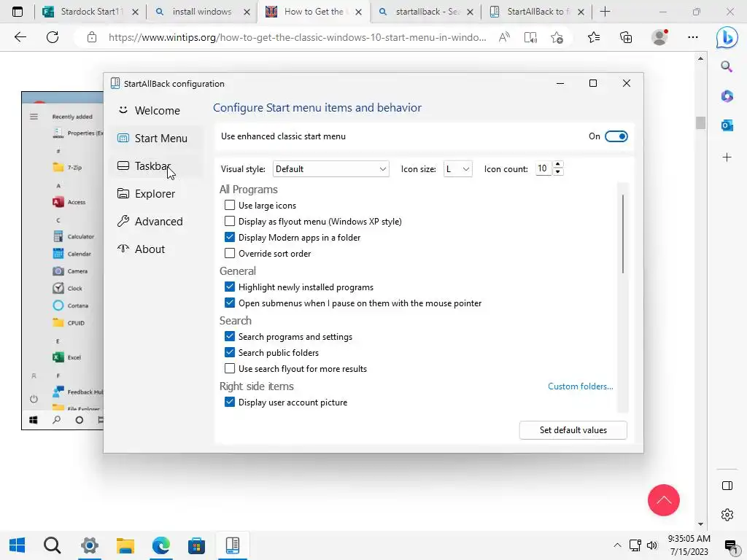This screenshot has height=560, width=747.
Task: Open the Visual style dropdown
Action: pyautogui.click(x=330, y=169)
